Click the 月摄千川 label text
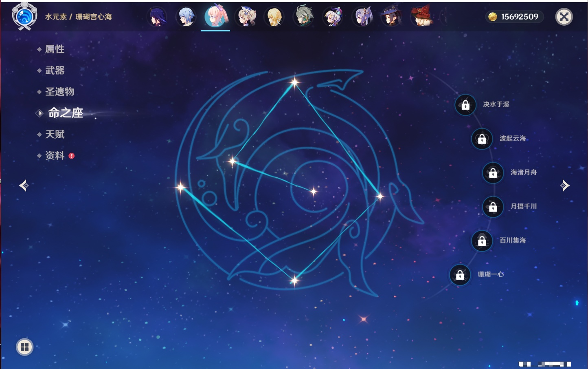Viewport: 588px width, 369px height. pos(524,206)
